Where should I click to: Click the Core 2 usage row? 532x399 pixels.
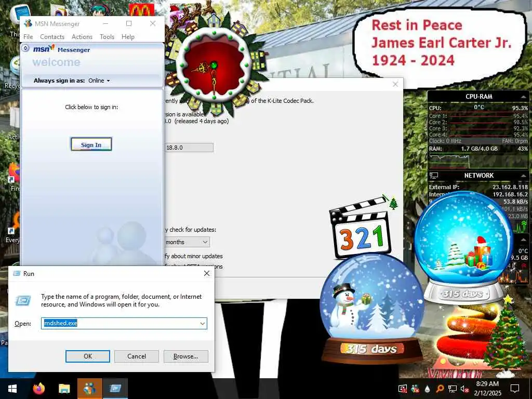click(478, 122)
